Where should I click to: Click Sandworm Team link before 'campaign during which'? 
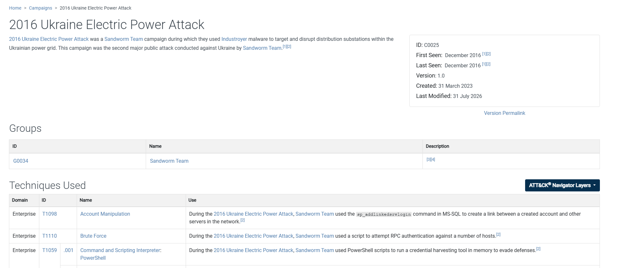124,39
